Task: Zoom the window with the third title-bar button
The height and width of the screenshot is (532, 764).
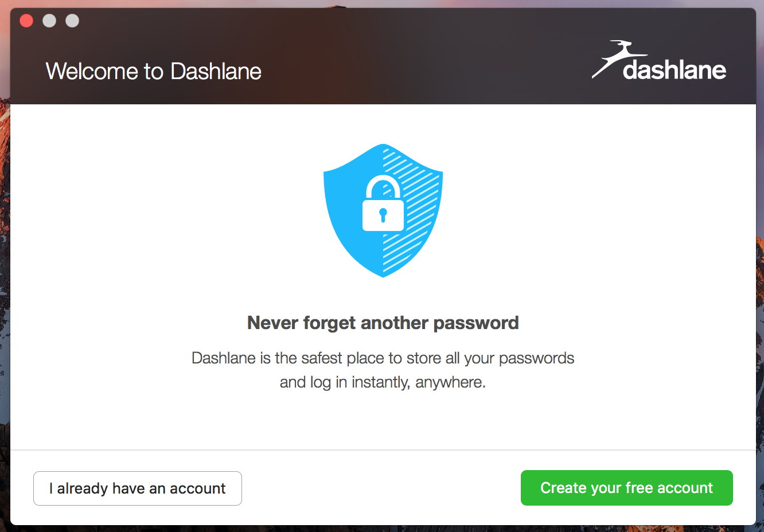Action: click(72, 21)
